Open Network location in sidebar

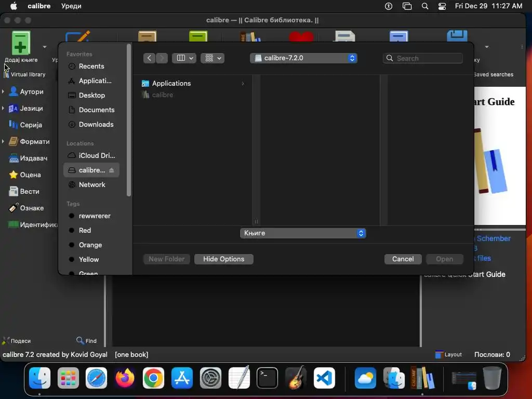coord(91,184)
